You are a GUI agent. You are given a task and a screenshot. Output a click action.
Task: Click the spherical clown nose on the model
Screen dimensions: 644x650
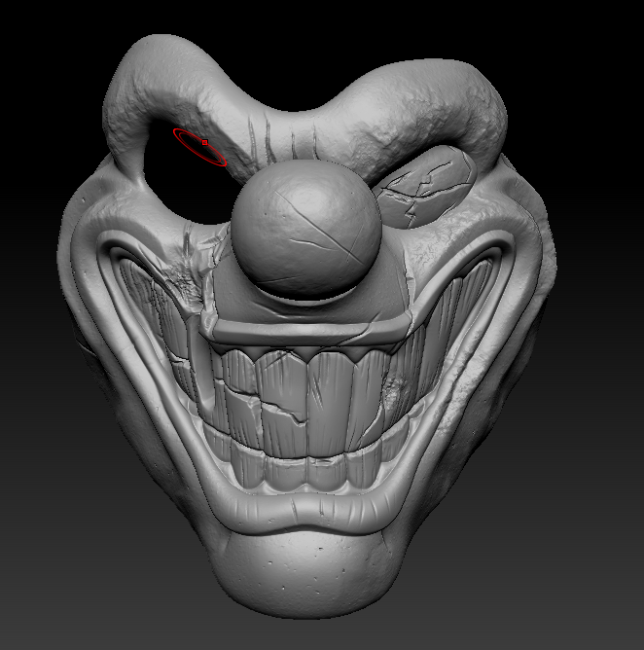[305, 229]
